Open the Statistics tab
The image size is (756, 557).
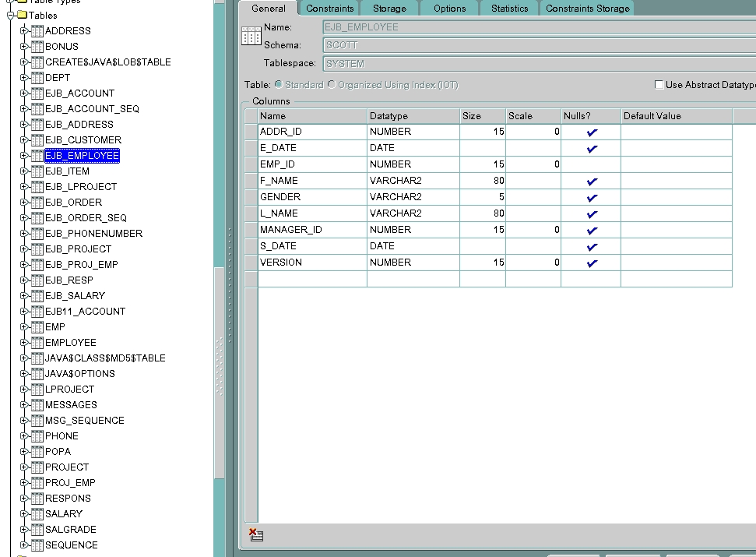[x=510, y=9]
